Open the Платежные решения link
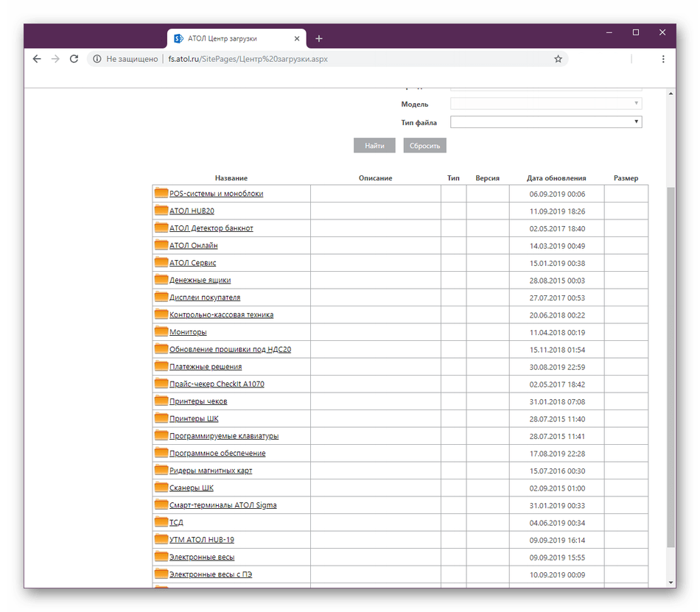The image size is (700, 612). [x=206, y=367]
